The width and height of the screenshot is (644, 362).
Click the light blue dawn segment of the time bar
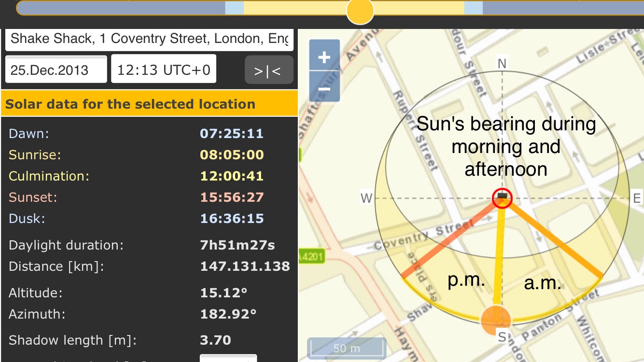pos(235,7)
